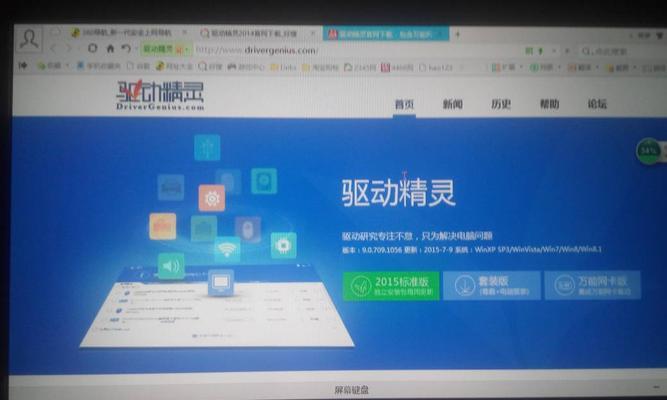Open the 翻译 translate toolbar item
The image size is (667, 400).
580,68
